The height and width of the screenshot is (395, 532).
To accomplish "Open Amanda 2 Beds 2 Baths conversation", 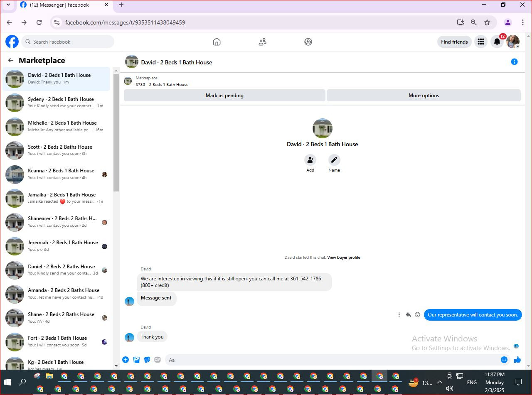I will click(56, 294).
